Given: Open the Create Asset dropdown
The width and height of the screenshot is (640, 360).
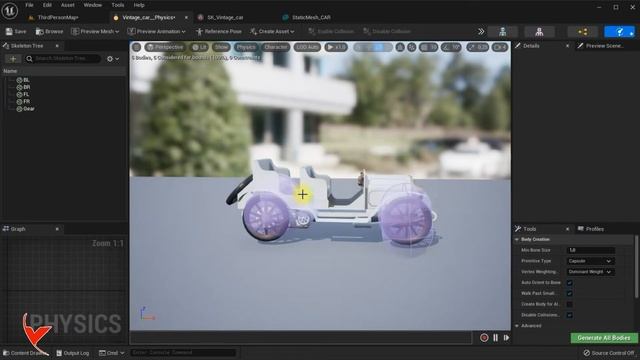Looking at the screenshot, I should pyautogui.click(x=272, y=31).
